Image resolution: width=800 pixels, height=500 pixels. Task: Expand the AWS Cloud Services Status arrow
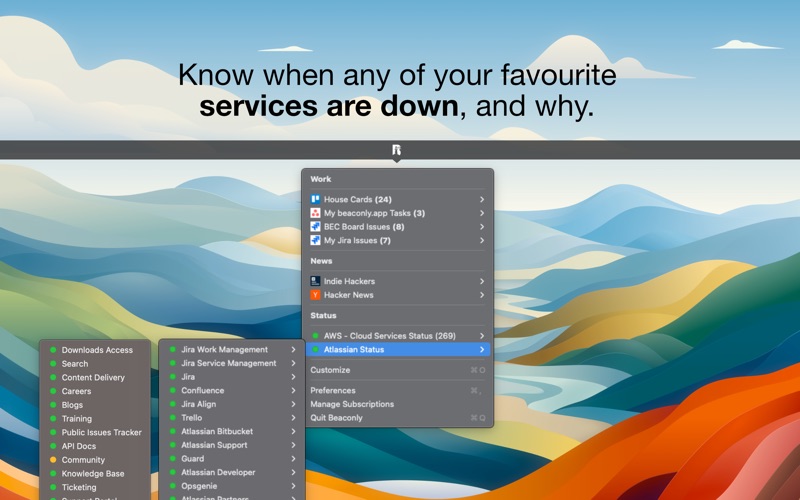[x=482, y=336]
